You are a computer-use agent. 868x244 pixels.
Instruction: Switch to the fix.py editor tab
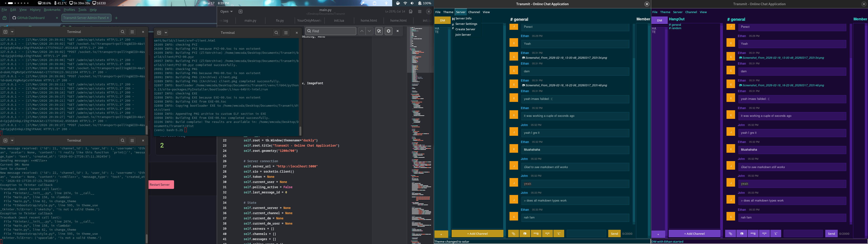click(x=280, y=21)
